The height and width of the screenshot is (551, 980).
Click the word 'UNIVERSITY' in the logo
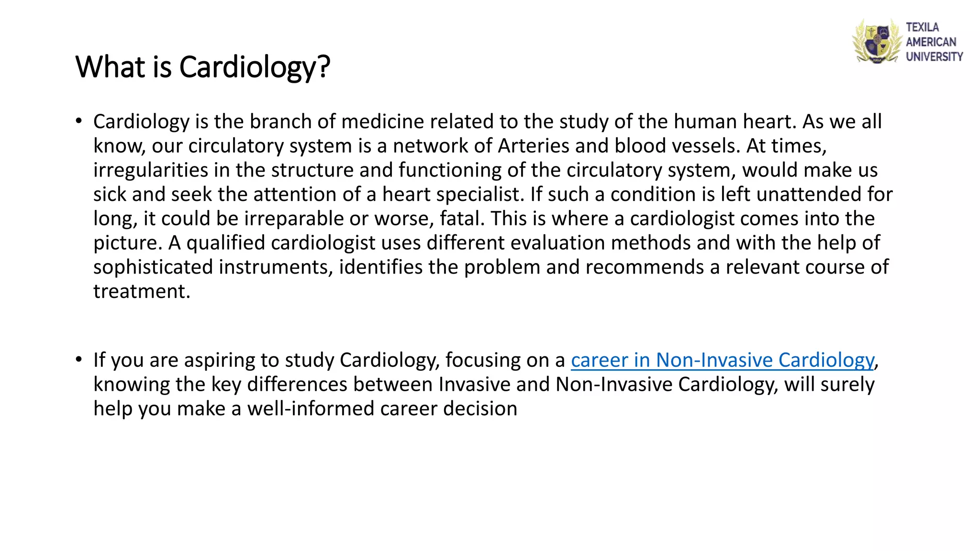click(x=934, y=56)
